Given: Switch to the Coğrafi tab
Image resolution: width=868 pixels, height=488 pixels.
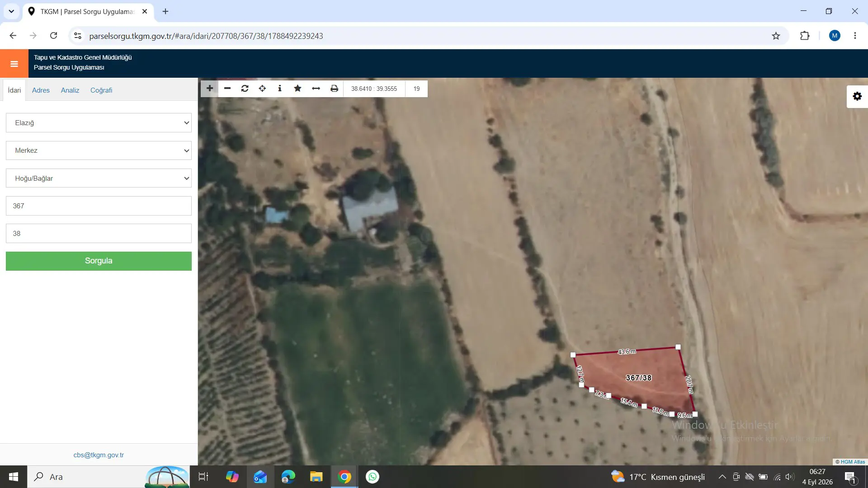Looking at the screenshot, I should click(x=101, y=90).
